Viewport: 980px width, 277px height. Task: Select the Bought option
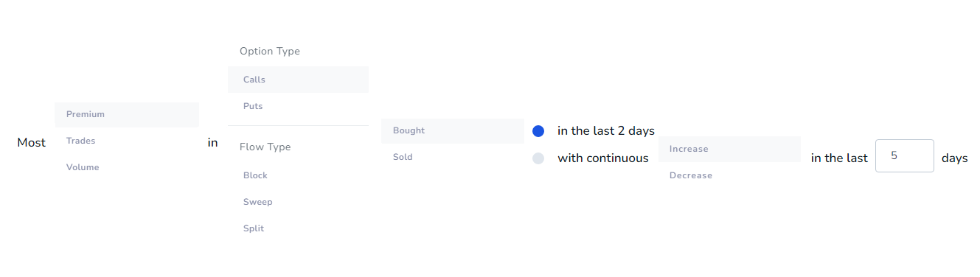coord(453,130)
